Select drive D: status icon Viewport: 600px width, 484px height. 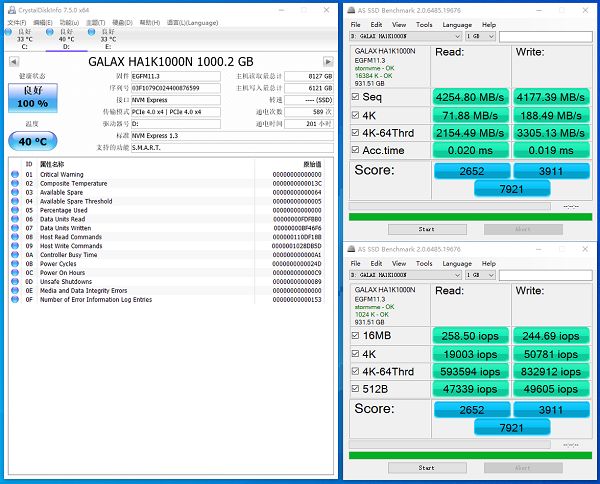[49, 32]
